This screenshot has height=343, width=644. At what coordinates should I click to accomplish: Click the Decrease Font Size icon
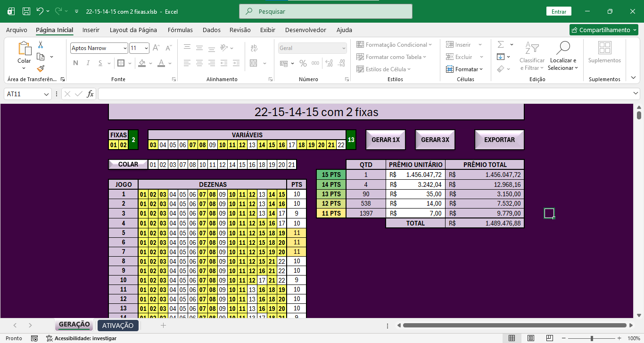168,48
